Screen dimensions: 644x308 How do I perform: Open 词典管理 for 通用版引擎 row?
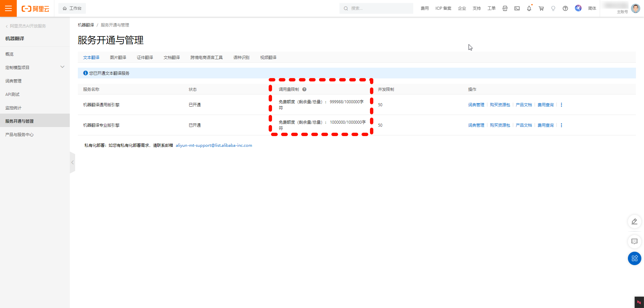(x=476, y=105)
